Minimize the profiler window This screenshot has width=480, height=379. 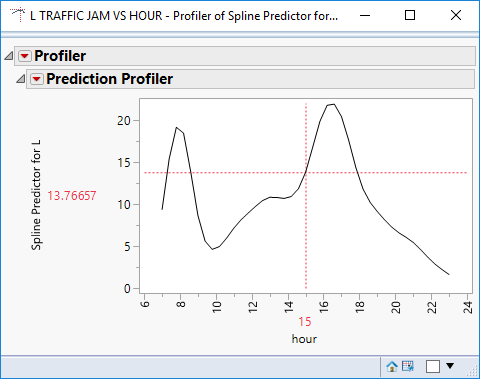tap(365, 15)
